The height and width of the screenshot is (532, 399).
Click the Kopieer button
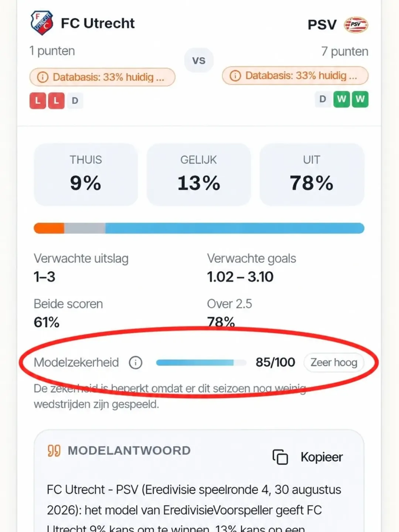click(x=307, y=457)
